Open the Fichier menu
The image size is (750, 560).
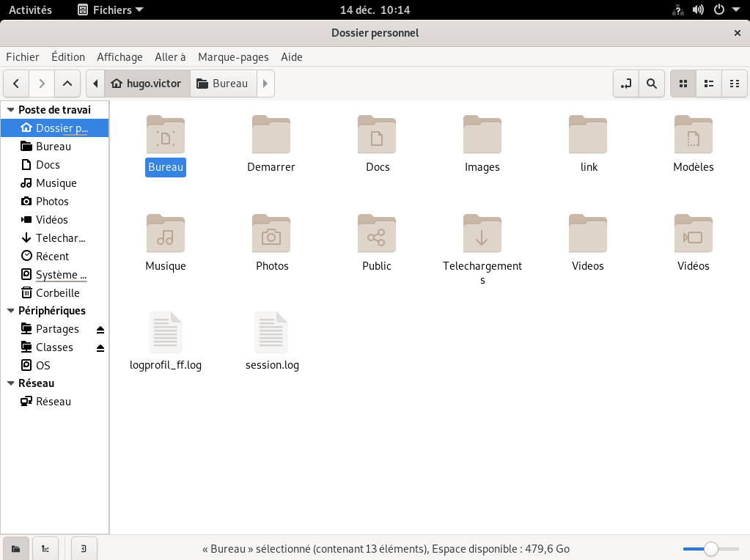click(x=23, y=57)
